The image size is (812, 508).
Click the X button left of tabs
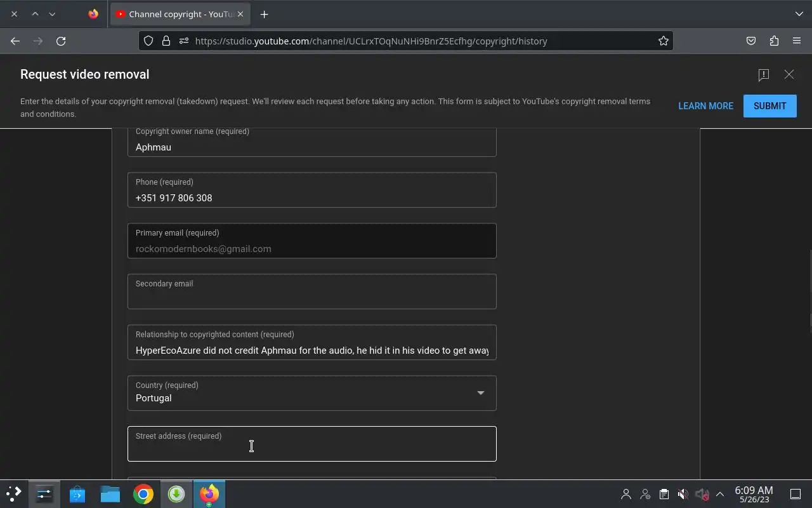click(14, 14)
